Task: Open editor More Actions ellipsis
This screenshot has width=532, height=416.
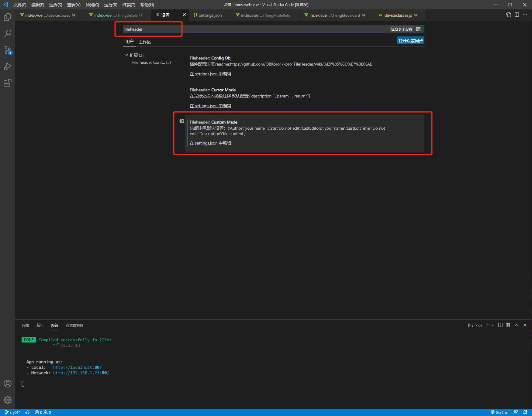Action: [525, 15]
